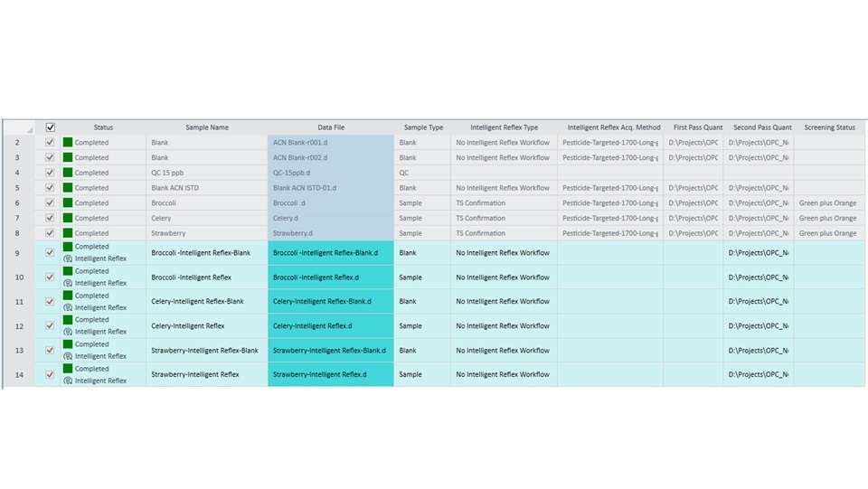Image resolution: width=868 pixels, height=489 pixels.
Task: Click the Screening Status column header
Action: [828, 127]
